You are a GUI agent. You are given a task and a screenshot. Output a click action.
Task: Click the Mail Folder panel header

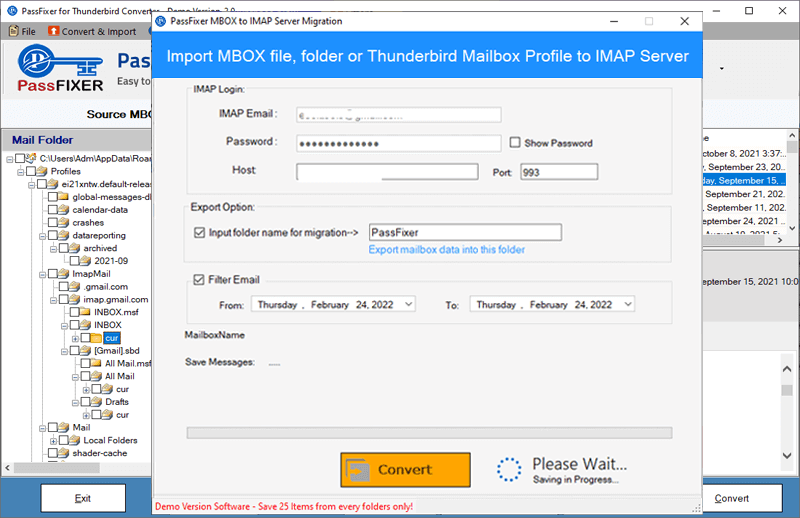click(77, 140)
